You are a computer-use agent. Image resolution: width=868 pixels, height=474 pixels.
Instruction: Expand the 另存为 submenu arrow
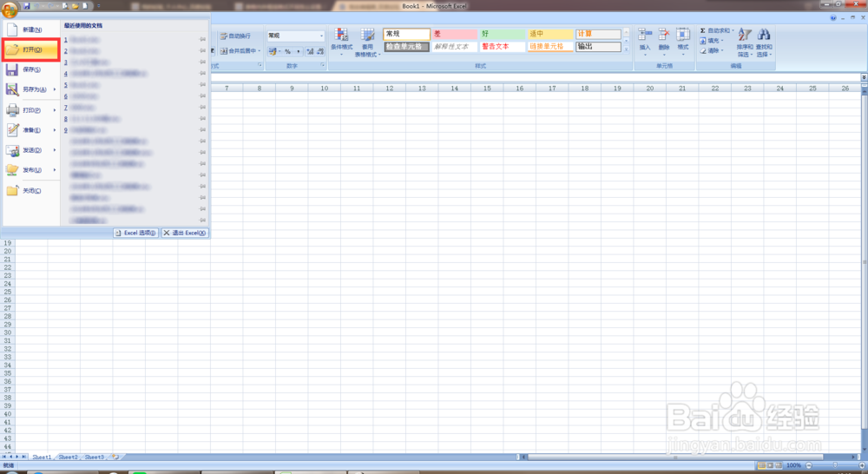coord(55,89)
